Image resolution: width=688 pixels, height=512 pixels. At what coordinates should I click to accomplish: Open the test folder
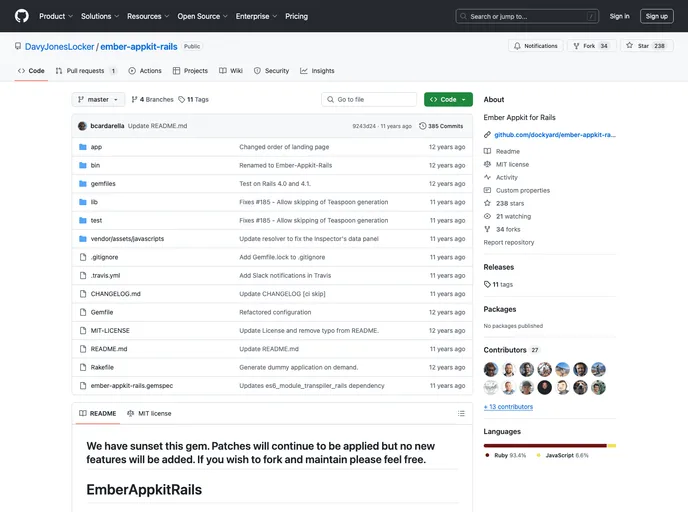click(x=96, y=221)
